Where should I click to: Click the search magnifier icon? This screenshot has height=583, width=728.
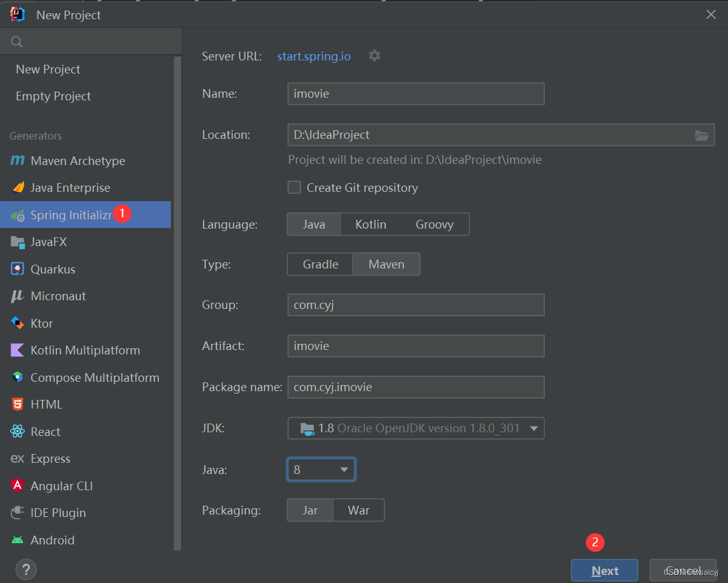click(17, 42)
